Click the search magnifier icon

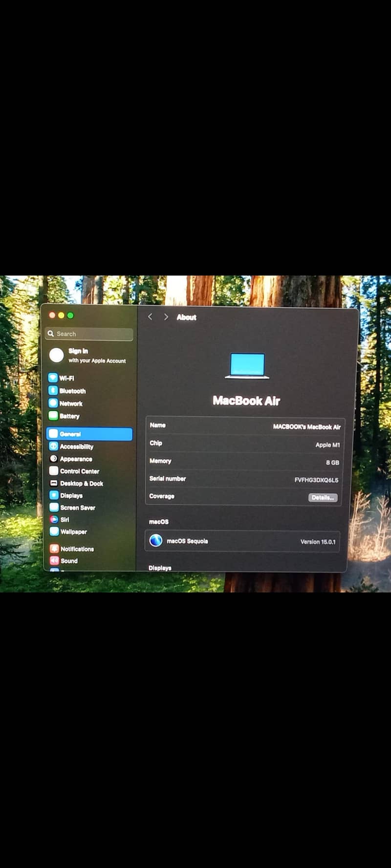click(x=51, y=334)
